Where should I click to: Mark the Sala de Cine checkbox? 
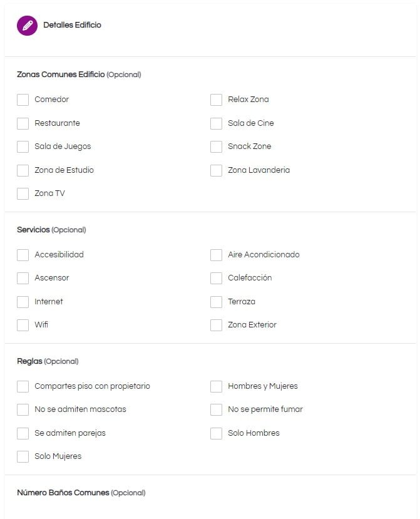[216, 123]
